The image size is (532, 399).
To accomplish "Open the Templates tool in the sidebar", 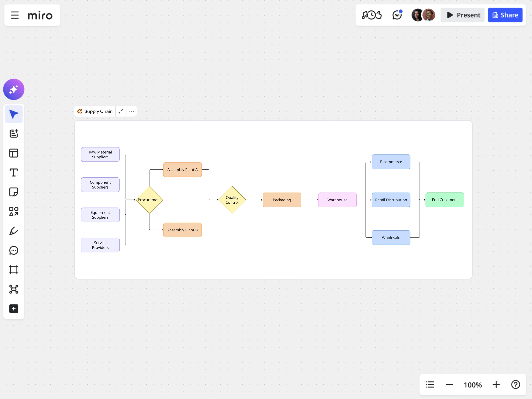I will click(x=14, y=153).
